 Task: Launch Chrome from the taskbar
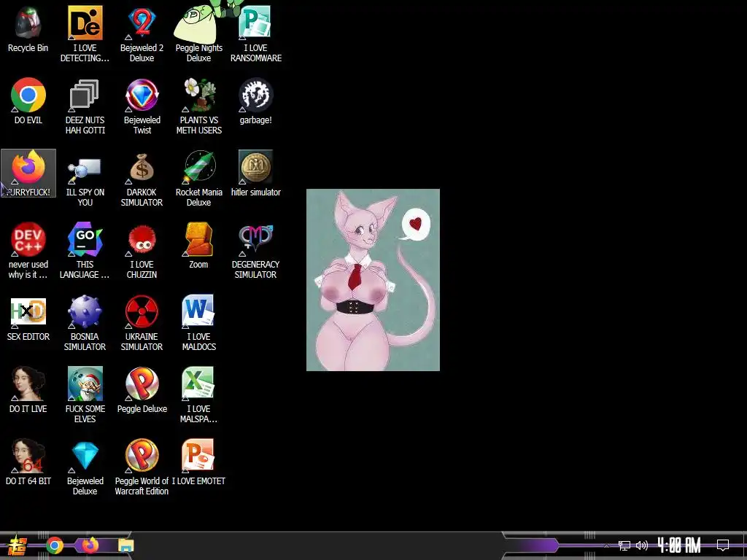point(55,545)
